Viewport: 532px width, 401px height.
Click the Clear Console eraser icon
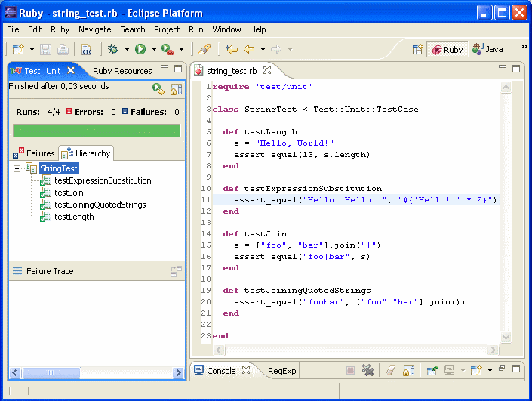pyautogui.click(x=391, y=370)
